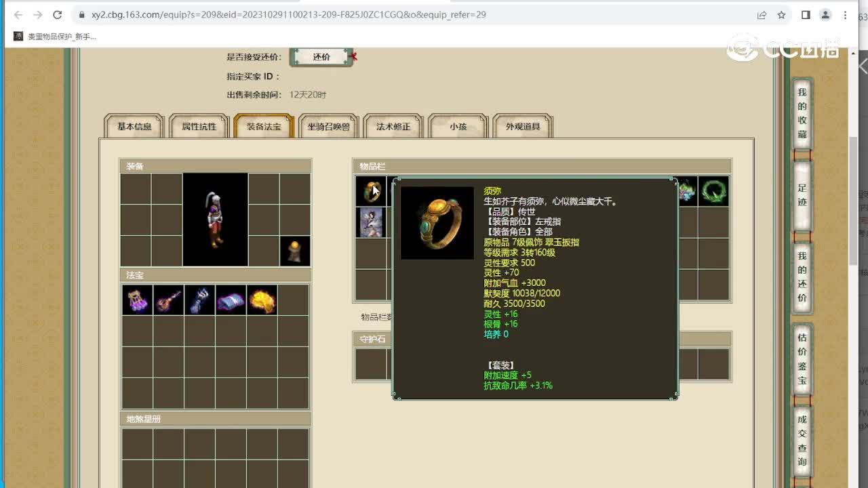Click the 【品质】传世 line
Screen dimensions: 868x488
pos(511,211)
